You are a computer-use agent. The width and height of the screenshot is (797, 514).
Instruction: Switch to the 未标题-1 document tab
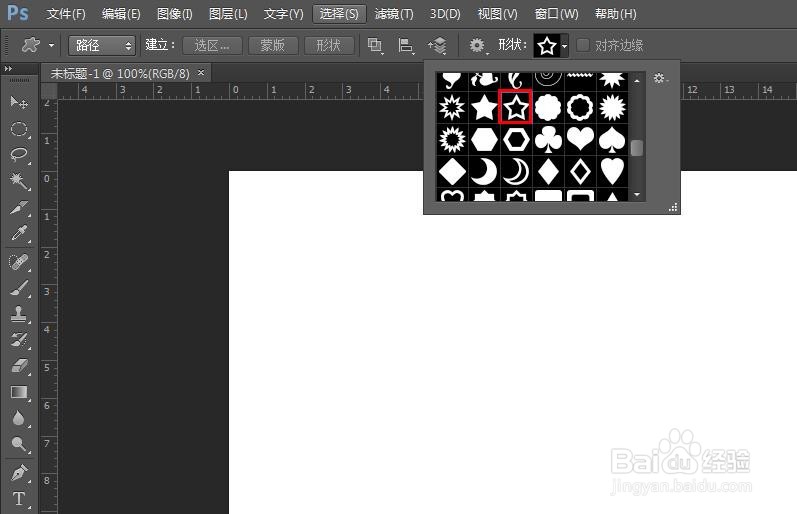pos(120,74)
